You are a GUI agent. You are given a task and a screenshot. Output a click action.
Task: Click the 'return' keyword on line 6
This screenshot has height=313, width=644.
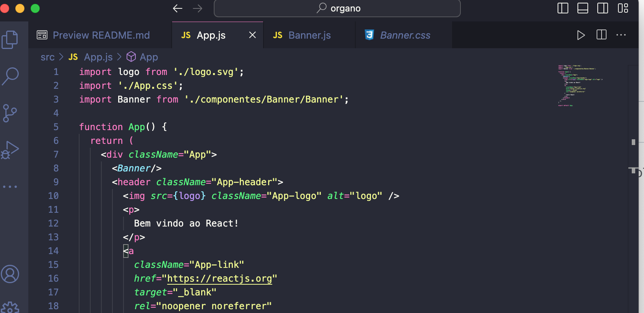coord(107,141)
